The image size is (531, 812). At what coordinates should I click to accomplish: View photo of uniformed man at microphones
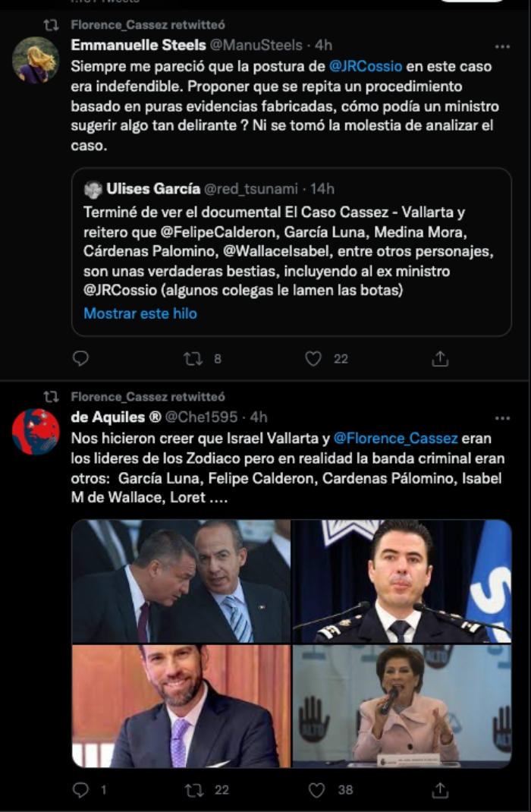[x=402, y=581]
